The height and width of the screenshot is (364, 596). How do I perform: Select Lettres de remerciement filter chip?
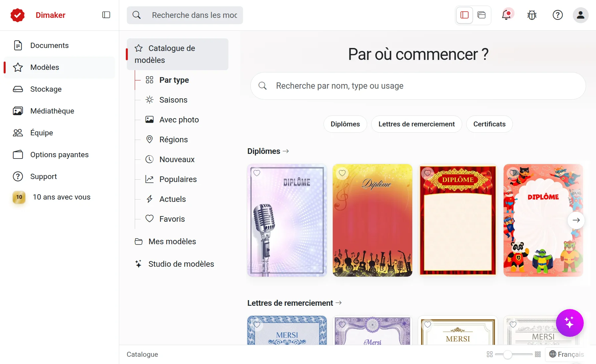[417, 124]
